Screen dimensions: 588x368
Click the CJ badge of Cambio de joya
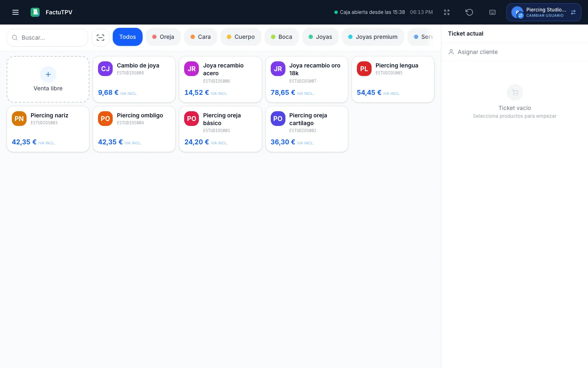[105, 69]
